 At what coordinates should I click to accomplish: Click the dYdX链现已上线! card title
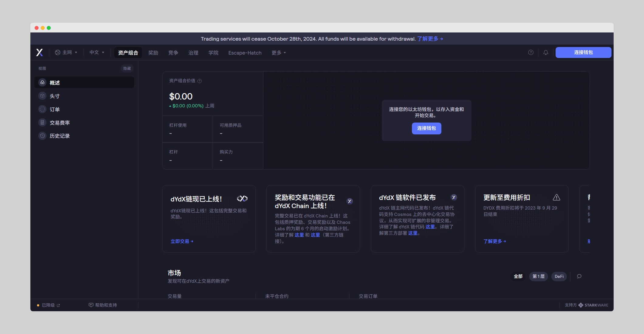(x=196, y=199)
